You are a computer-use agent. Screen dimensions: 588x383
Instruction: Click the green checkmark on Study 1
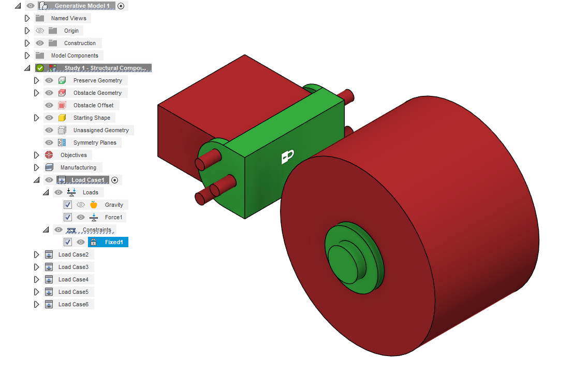[x=39, y=68]
